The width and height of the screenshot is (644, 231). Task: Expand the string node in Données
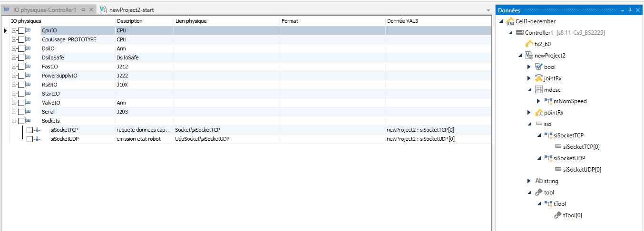click(x=529, y=181)
